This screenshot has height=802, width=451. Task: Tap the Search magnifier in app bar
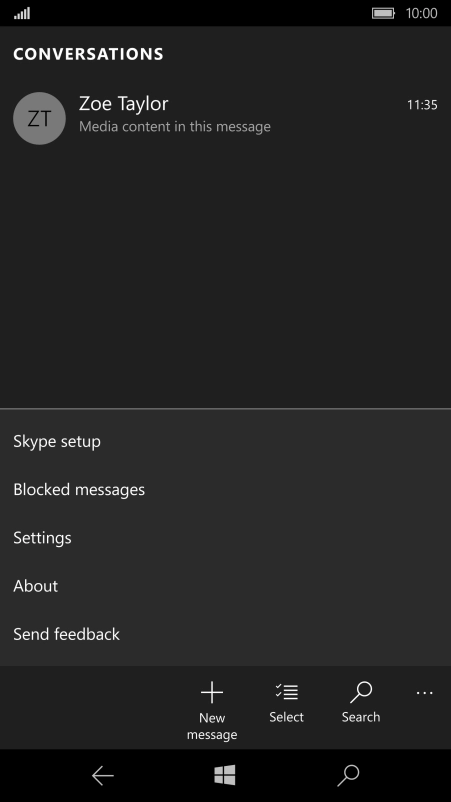tap(361, 693)
